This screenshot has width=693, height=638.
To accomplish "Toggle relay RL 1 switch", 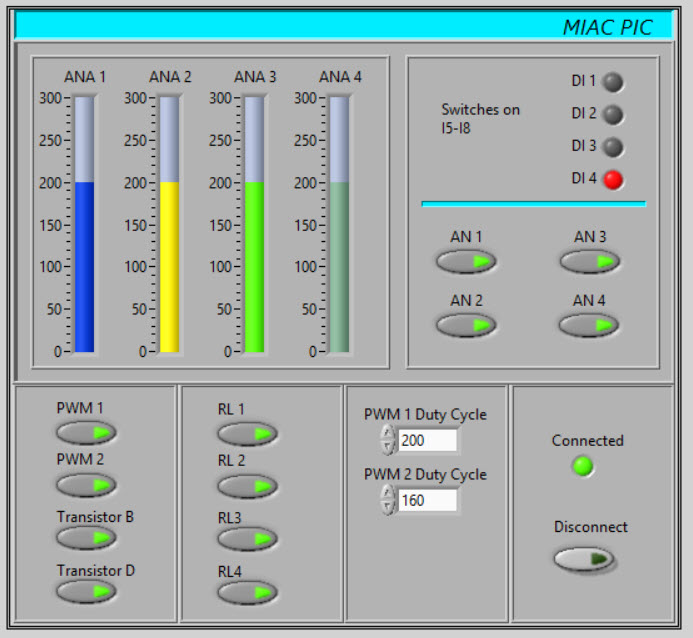I will (248, 433).
